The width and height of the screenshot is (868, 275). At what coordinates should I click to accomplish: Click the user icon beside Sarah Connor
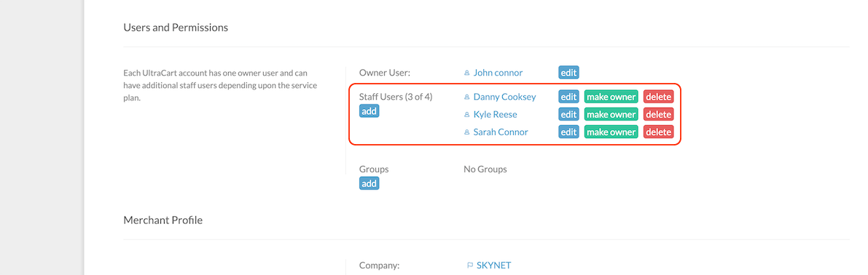point(466,132)
